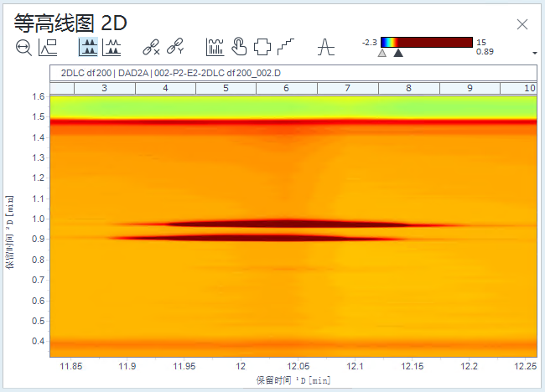Select cut number 5 in header strip
Image resolution: width=545 pixels, height=392 pixels.
click(x=226, y=88)
